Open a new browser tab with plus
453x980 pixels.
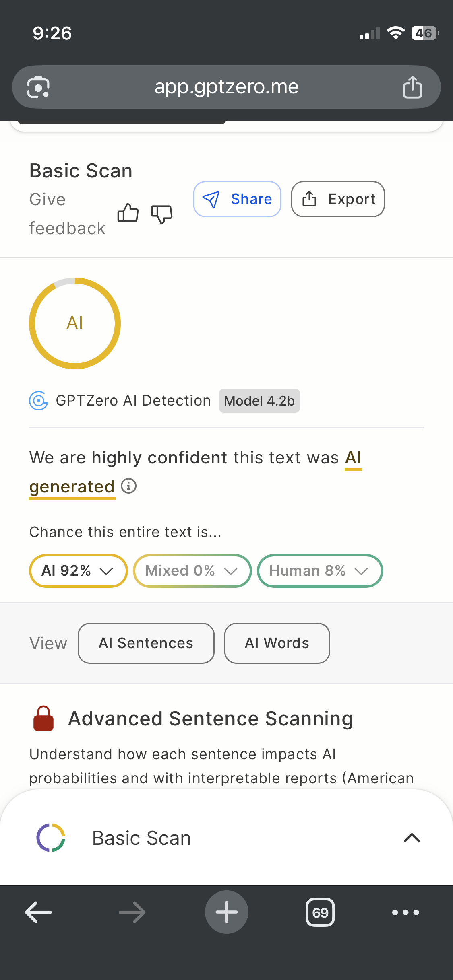tap(227, 912)
